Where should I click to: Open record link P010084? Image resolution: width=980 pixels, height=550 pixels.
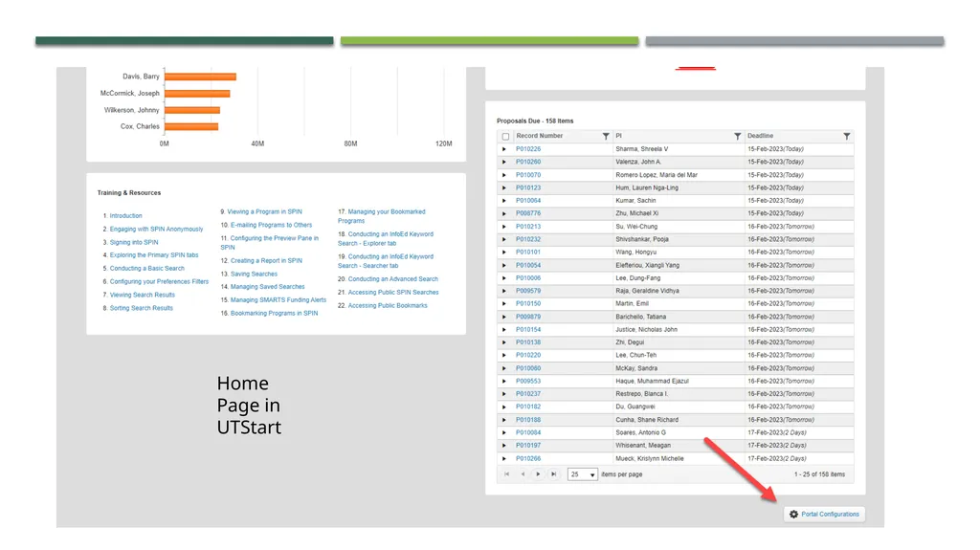pos(528,432)
